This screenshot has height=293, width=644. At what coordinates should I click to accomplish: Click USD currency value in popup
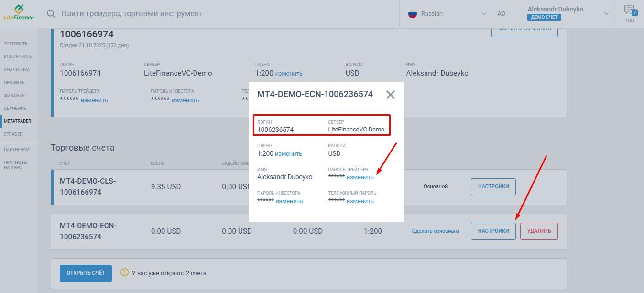coord(334,154)
